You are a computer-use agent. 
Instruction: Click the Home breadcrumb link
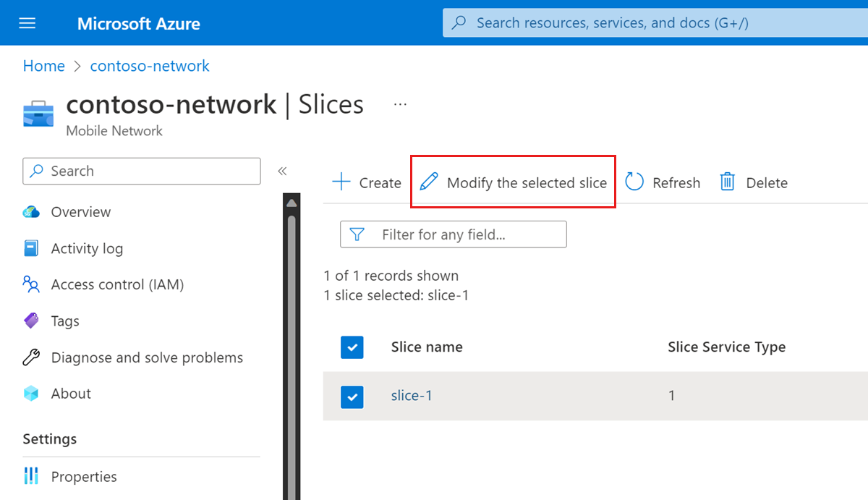click(x=43, y=66)
